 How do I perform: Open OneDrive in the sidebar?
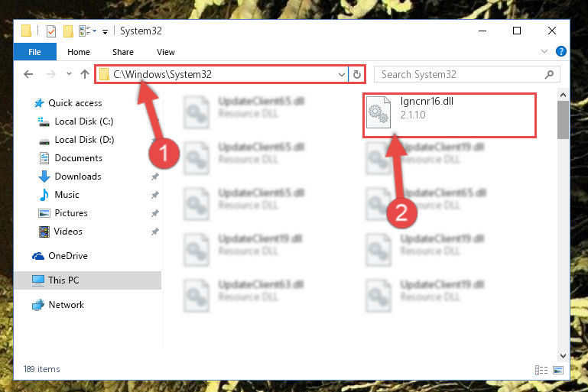[68, 255]
